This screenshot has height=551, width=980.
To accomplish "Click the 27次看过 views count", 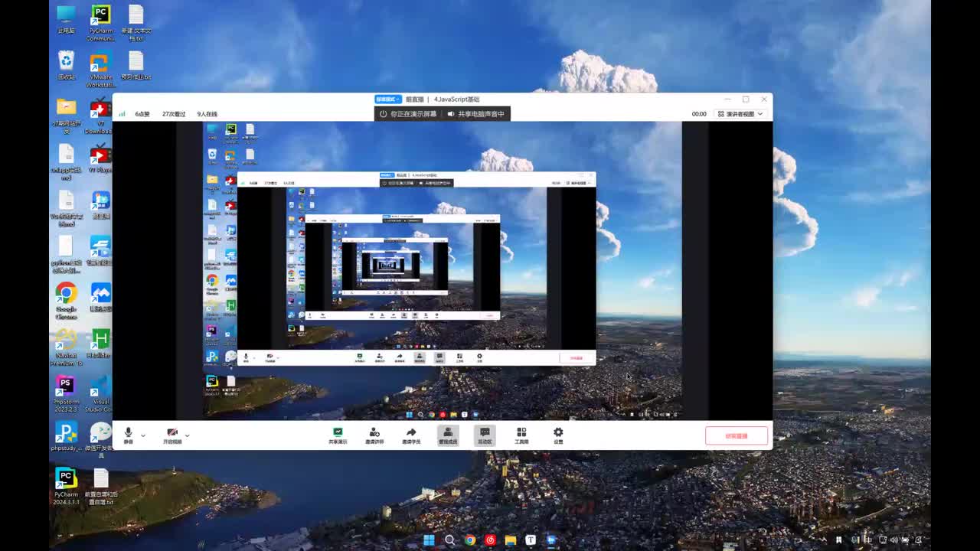I will tap(174, 114).
